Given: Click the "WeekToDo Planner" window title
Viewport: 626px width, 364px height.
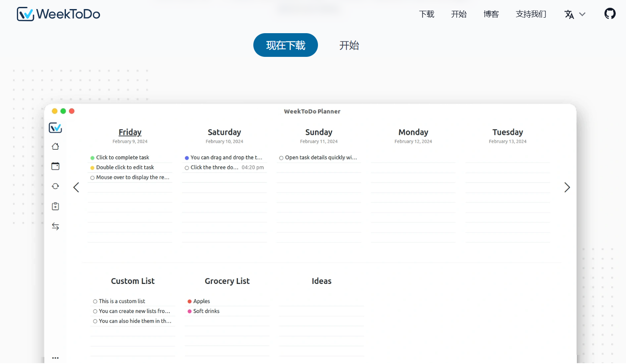Looking at the screenshot, I should [312, 112].
